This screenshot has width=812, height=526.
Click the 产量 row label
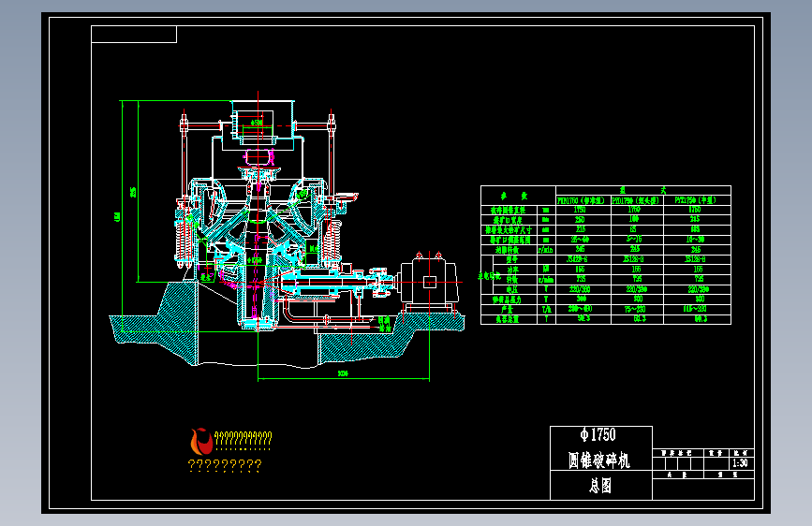click(x=507, y=309)
